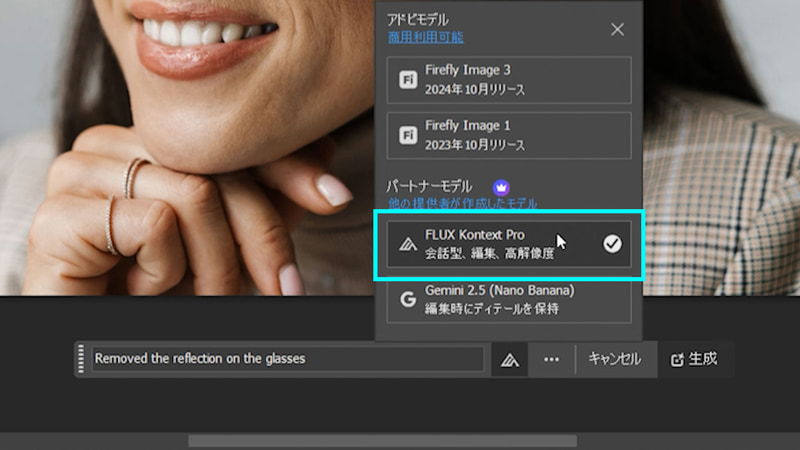
Task: Grab the taskbar drag handle
Action: coord(81,359)
